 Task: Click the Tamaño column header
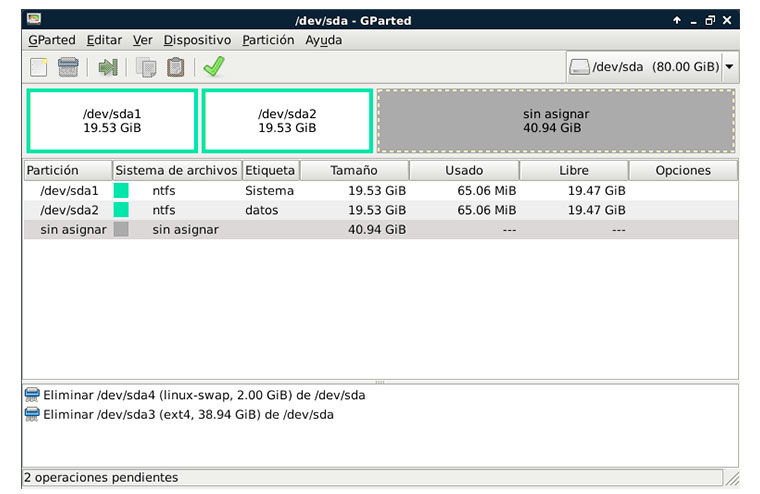(354, 170)
